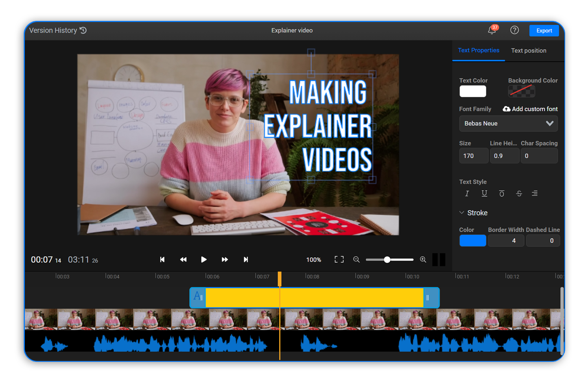Select the Text Properties tab
This screenshot has height=383, width=588.
click(x=479, y=50)
